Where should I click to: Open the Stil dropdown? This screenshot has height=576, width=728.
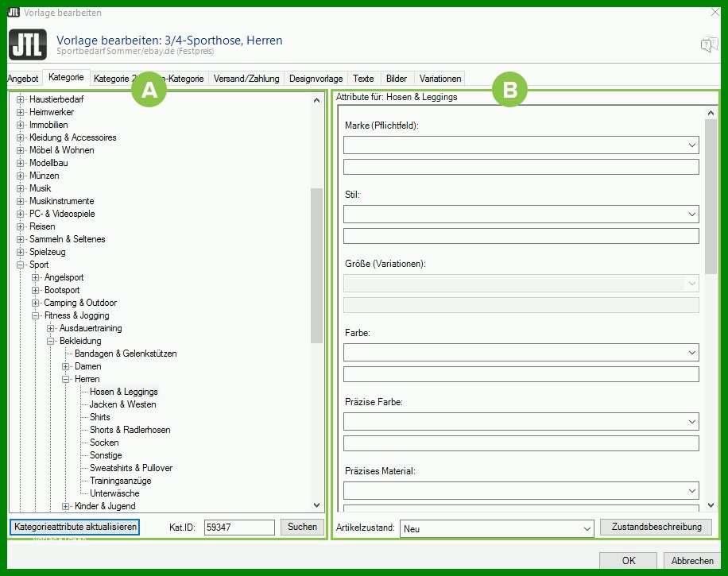tap(691, 215)
